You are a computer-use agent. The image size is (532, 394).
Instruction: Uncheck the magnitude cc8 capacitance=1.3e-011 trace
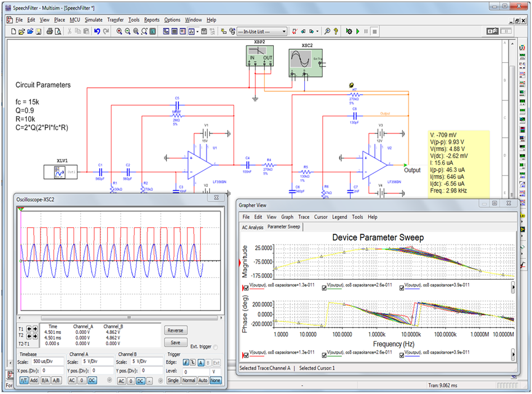(x=245, y=287)
